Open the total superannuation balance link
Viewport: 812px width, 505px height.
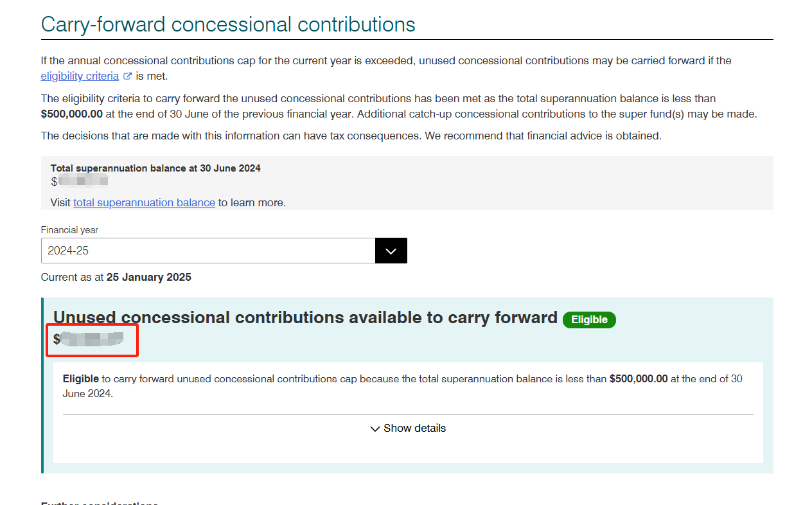coord(144,202)
